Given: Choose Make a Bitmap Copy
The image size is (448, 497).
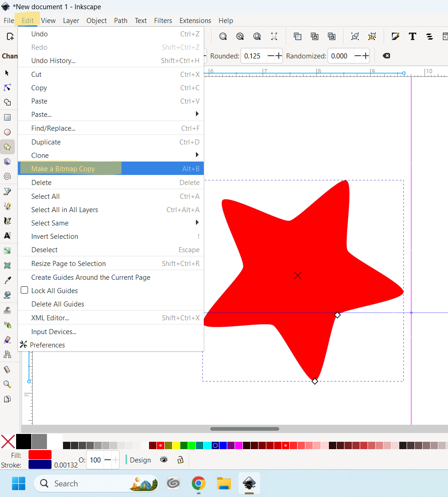Looking at the screenshot, I should tap(63, 169).
